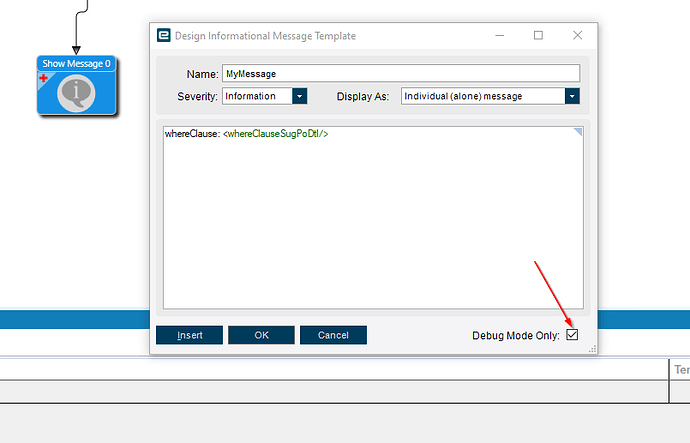Maximize the message template dialog
The image size is (690, 443).
pyautogui.click(x=538, y=35)
